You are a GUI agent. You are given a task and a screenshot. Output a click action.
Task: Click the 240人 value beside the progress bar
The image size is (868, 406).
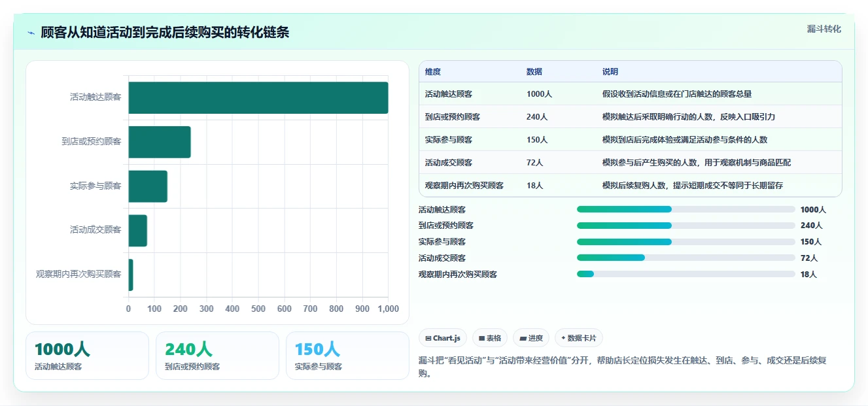811,226
